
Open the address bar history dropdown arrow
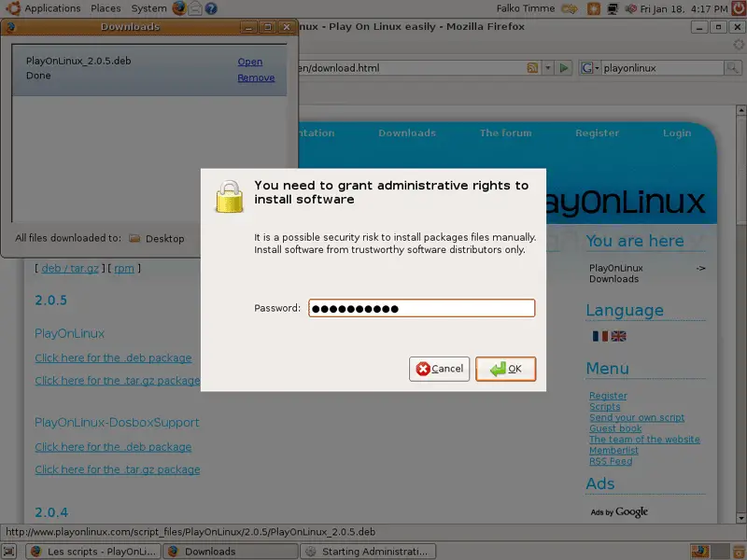pos(548,67)
